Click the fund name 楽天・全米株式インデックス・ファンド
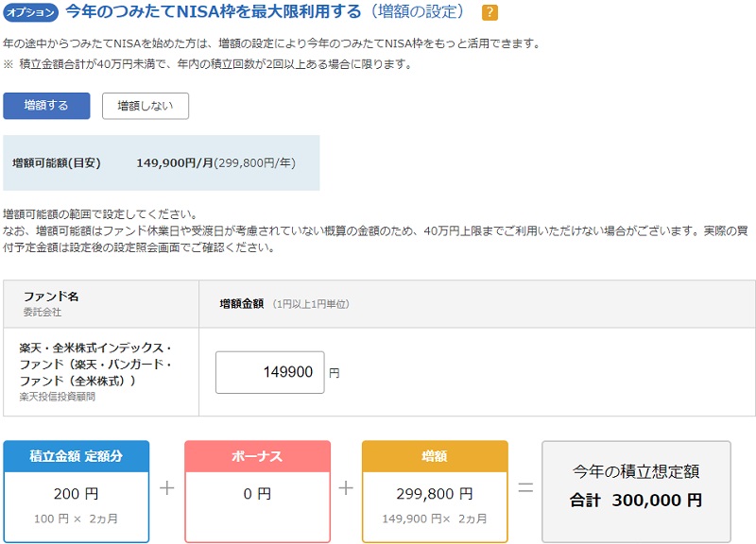 point(95,364)
